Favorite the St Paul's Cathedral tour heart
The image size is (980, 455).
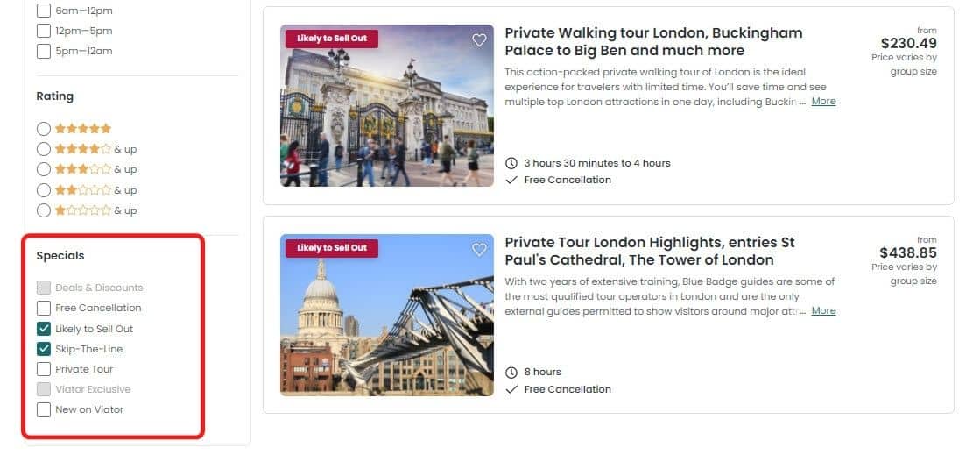point(479,250)
